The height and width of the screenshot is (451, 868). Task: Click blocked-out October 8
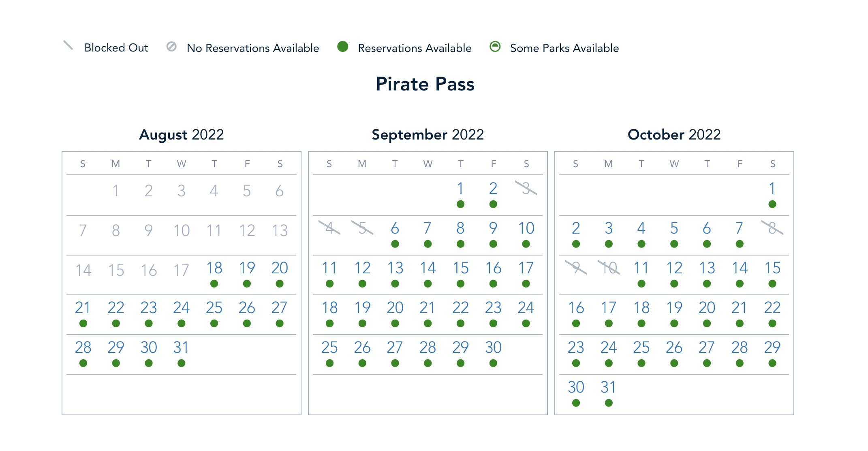point(772,228)
